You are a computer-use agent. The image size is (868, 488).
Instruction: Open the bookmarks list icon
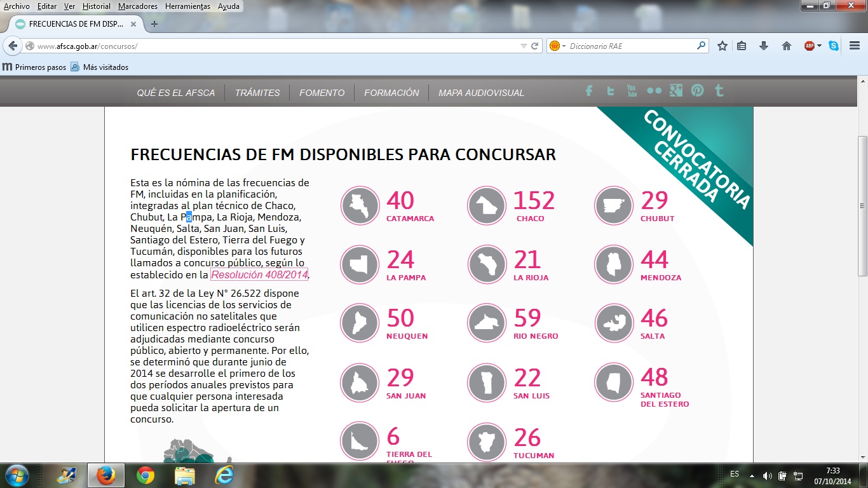pyautogui.click(x=742, y=46)
